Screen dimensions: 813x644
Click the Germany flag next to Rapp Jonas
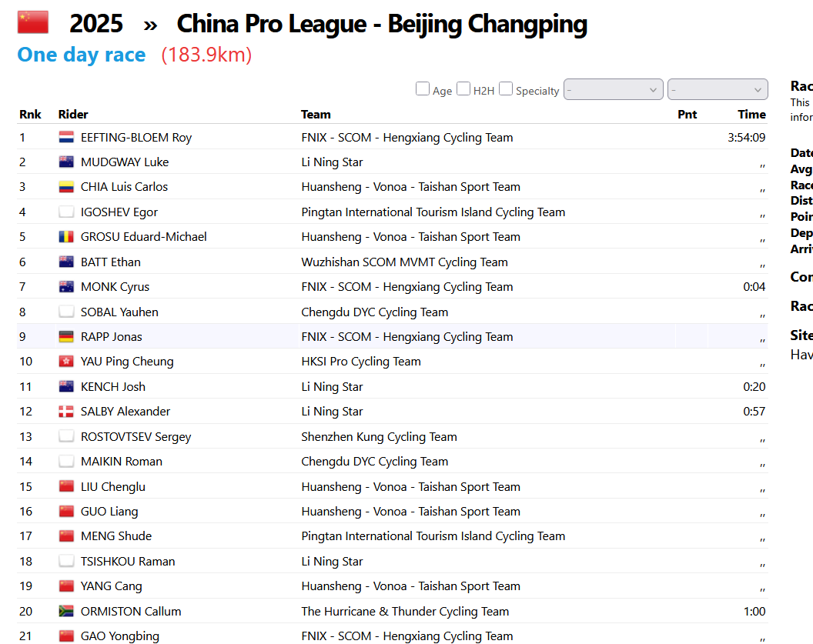(x=66, y=337)
